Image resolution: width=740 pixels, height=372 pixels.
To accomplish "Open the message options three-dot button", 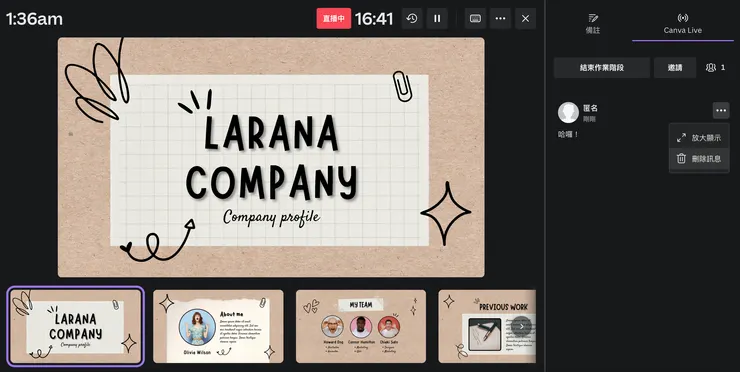I will [721, 110].
